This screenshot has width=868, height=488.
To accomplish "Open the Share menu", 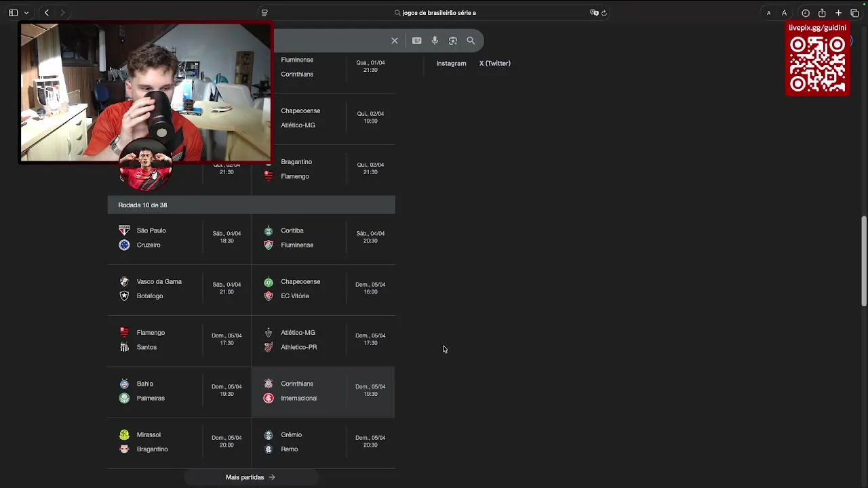I will (822, 13).
